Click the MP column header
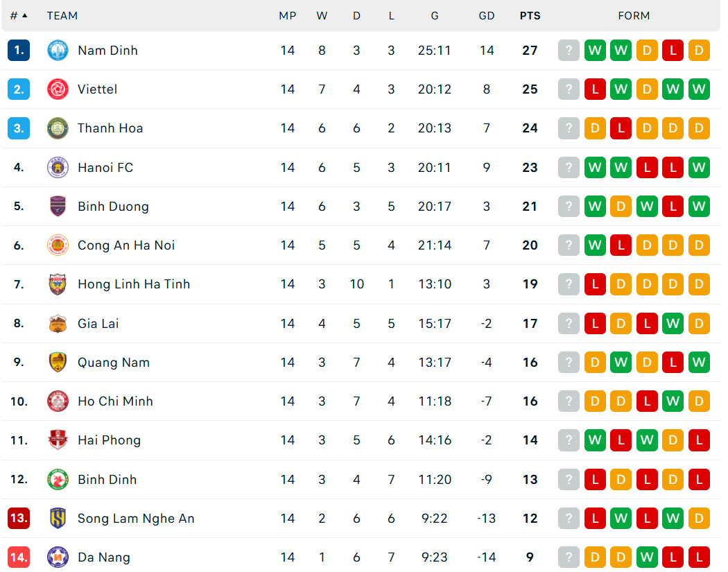 [288, 16]
